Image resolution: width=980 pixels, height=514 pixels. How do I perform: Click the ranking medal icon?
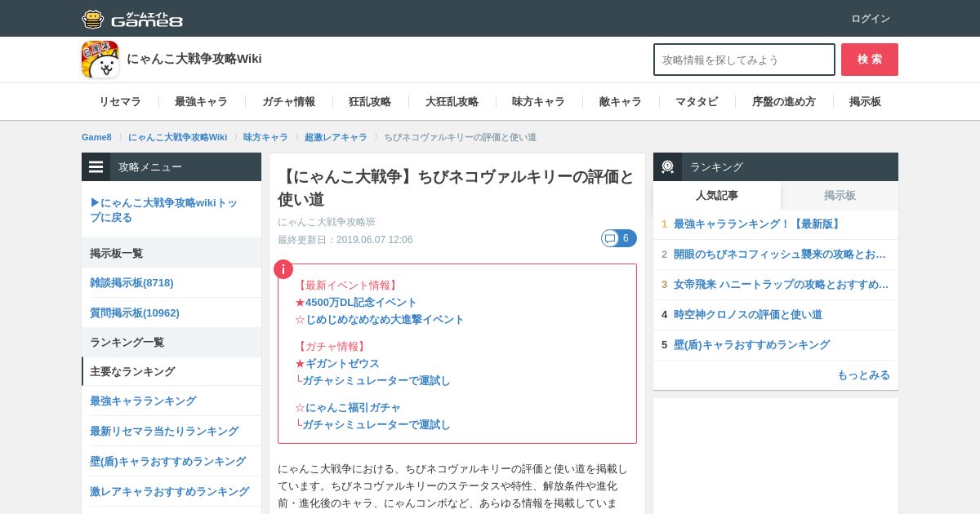667,166
